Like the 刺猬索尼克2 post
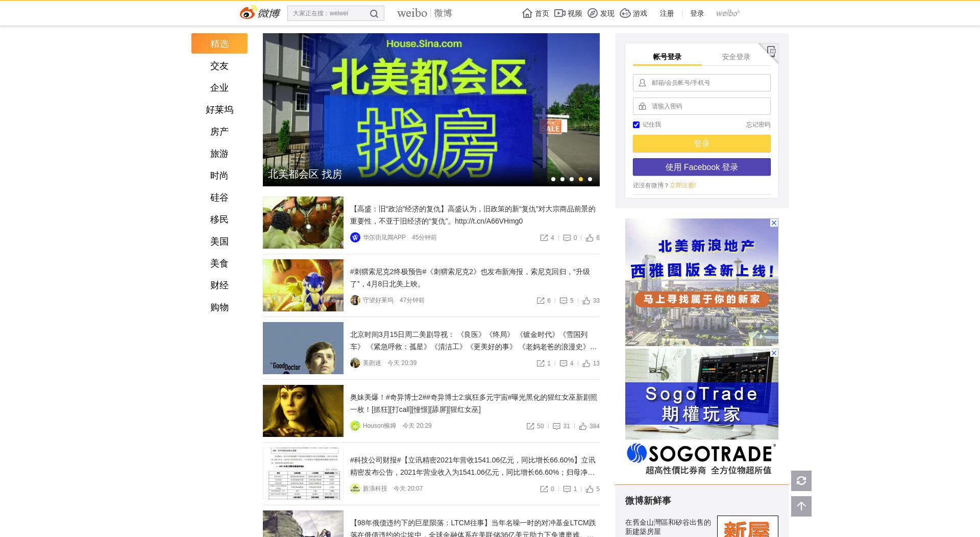The width and height of the screenshot is (980, 537). pos(586,301)
